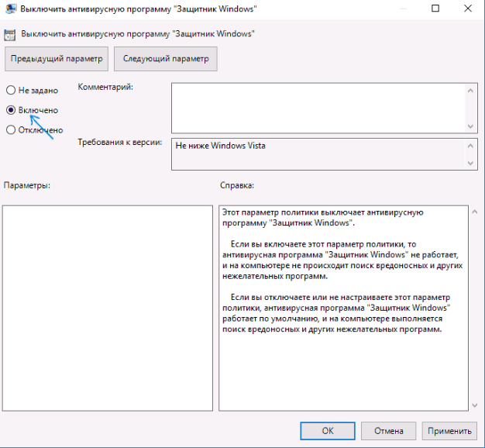485x448 pixels.
Task: Click the "Не ниже Windows Vista" requirements field
Action: pyautogui.click(x=316, y=153)
